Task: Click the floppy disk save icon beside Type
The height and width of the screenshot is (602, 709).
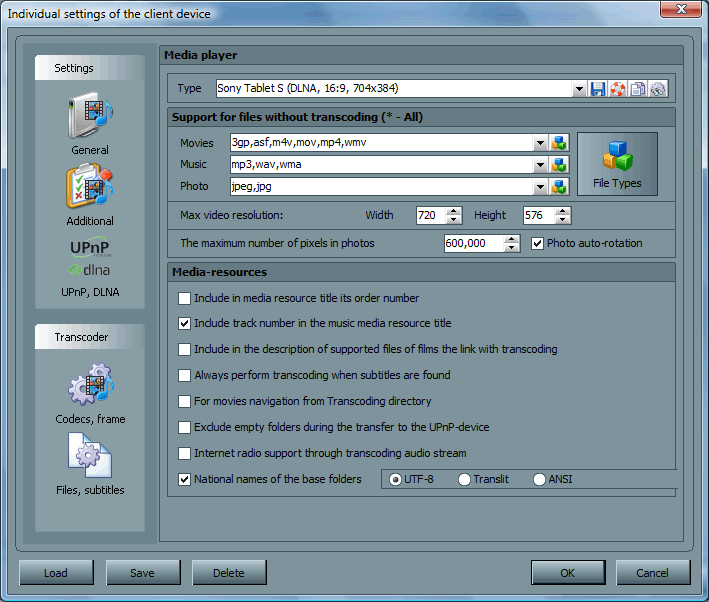Action: [598, 89]
